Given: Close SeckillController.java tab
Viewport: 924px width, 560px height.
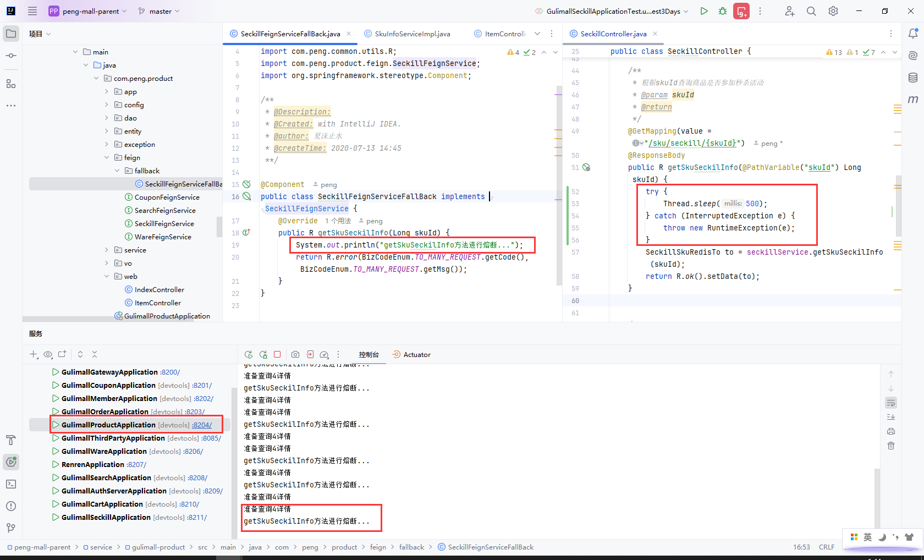Looking at the screenshot, I should coord(655,34).
